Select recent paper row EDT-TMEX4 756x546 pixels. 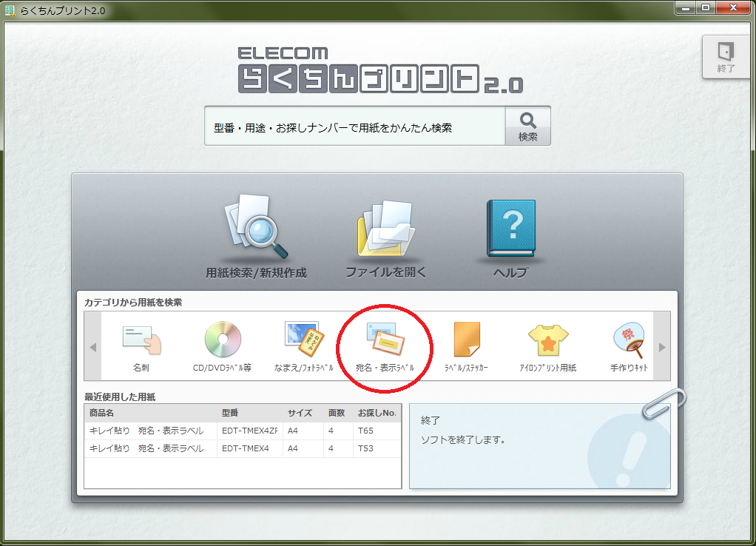(x=243, y=448)
